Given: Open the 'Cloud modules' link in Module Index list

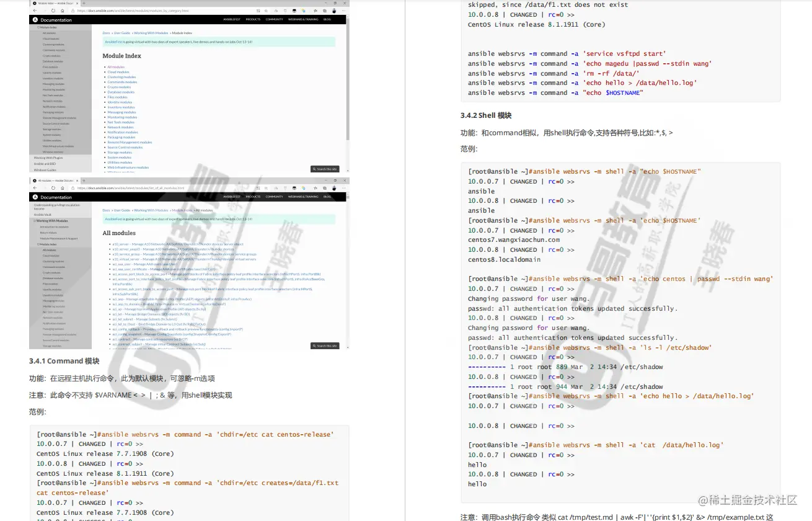Looking at the screenshot, I should (118, 72).
